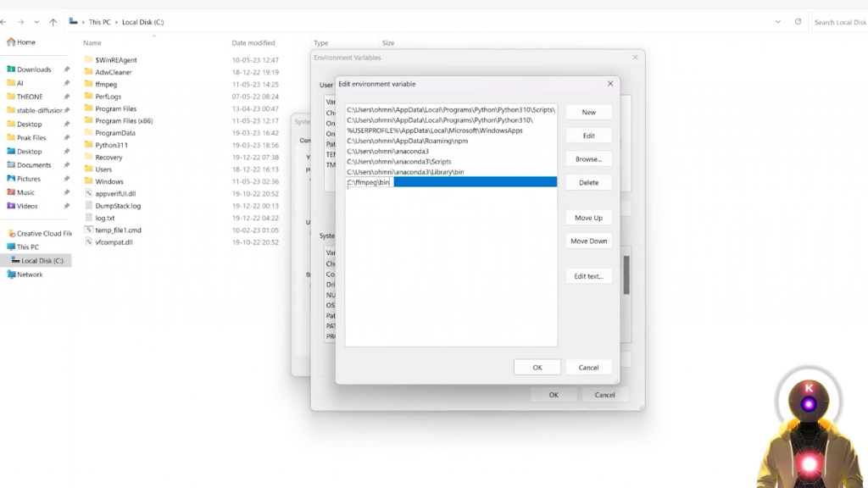Click Cancel in Environment Variables window

[604, 395]
